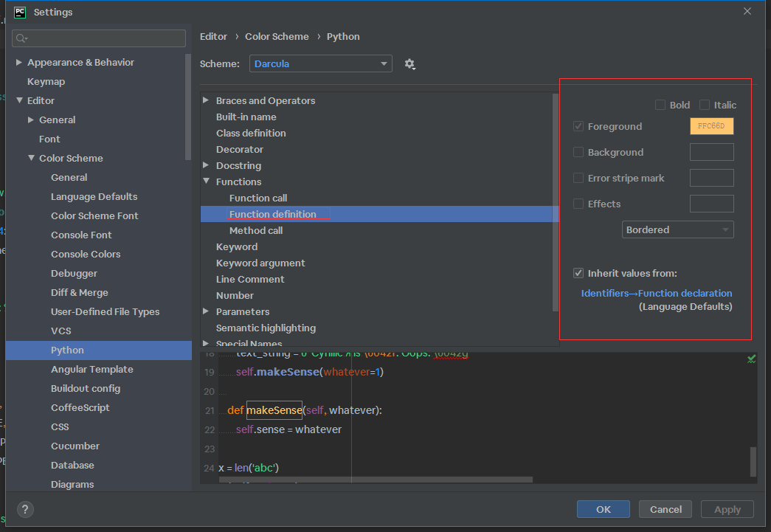Toggle the Error stripe mark checkbox

(578, 178)
